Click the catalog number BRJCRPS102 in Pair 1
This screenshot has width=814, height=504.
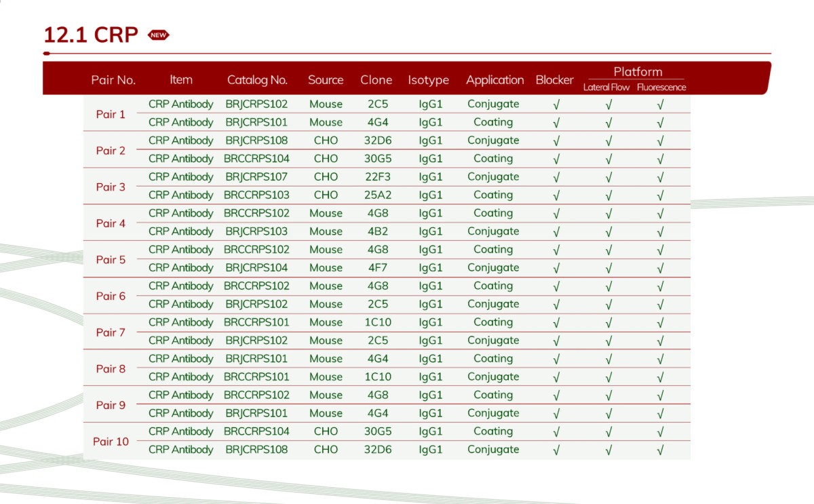pyautogui.click(x=258, y=104)
